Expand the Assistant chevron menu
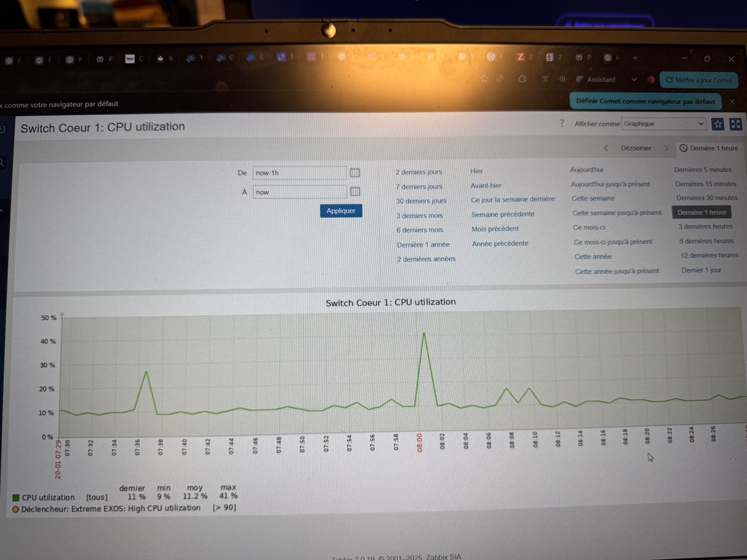This screenshot has height=560, width=747. pyautogui.click(x=634, y=80)
